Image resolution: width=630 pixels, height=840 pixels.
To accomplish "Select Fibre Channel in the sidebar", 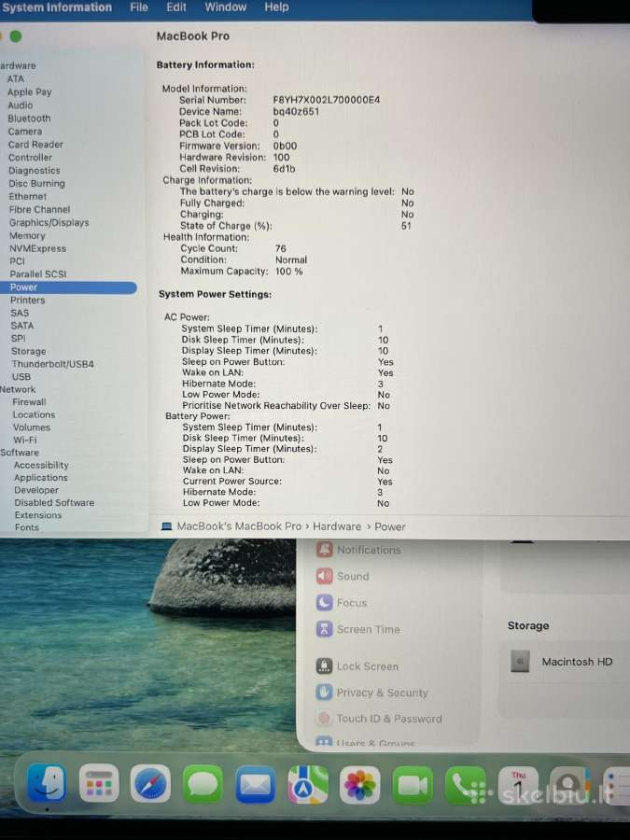I will coord(39,209).
